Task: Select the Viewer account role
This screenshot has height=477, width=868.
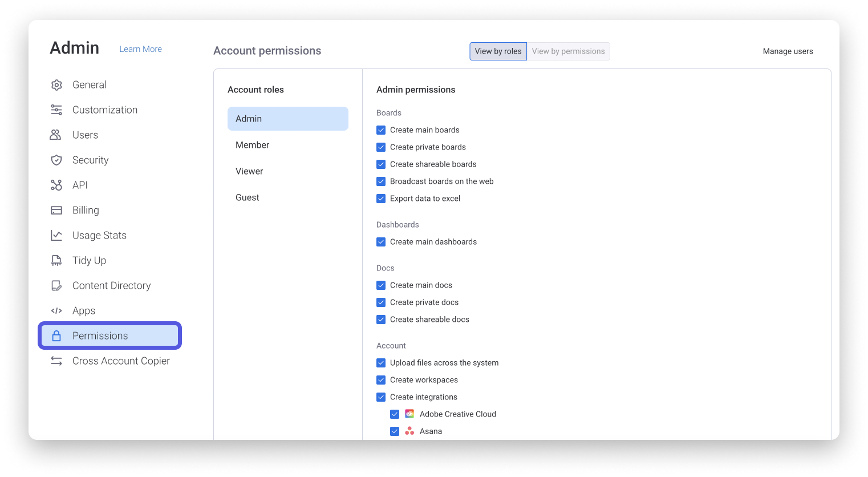Action: click(x=288, y=171)
